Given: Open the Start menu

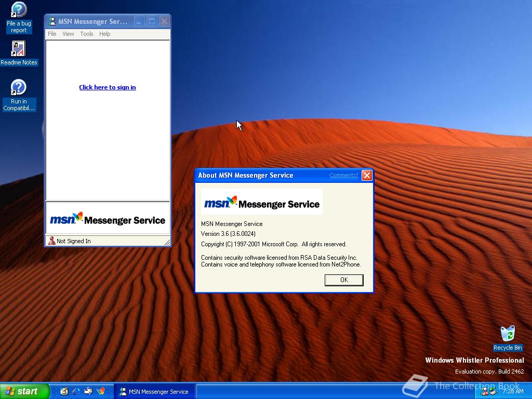Looking at the screenshot, I should (x=24, y=391).
